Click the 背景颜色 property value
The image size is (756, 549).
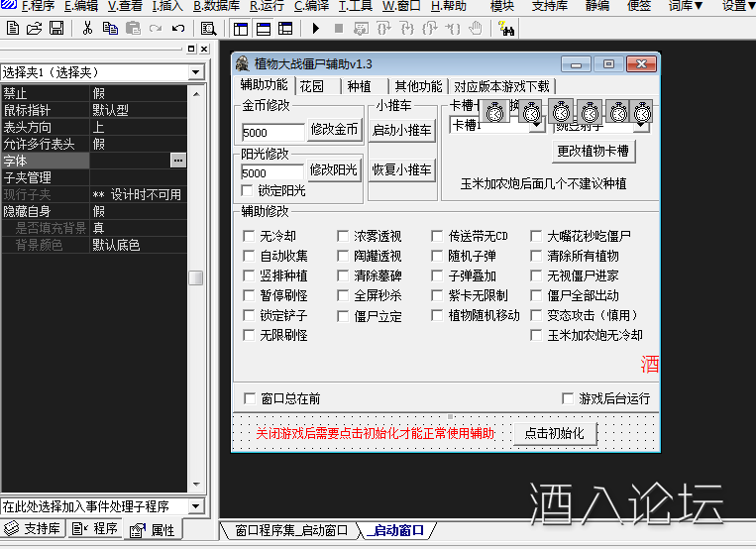coord(139,245)
